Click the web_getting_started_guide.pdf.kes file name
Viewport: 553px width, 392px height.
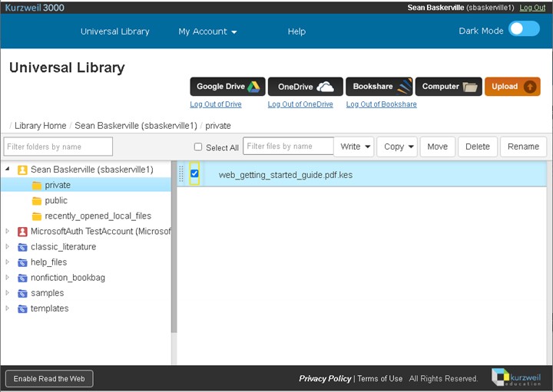click(286, 175)
